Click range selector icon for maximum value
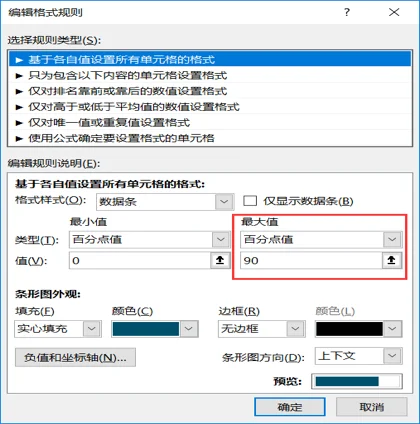Screen dimensions: 420x424 click(392, 260)
